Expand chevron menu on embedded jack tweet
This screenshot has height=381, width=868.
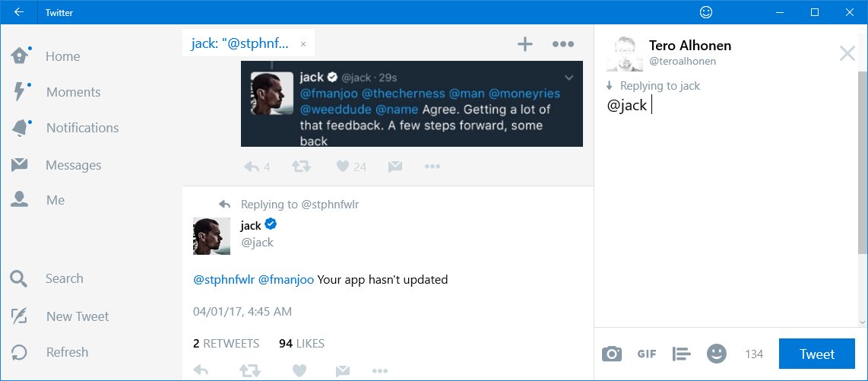point(569,77)
